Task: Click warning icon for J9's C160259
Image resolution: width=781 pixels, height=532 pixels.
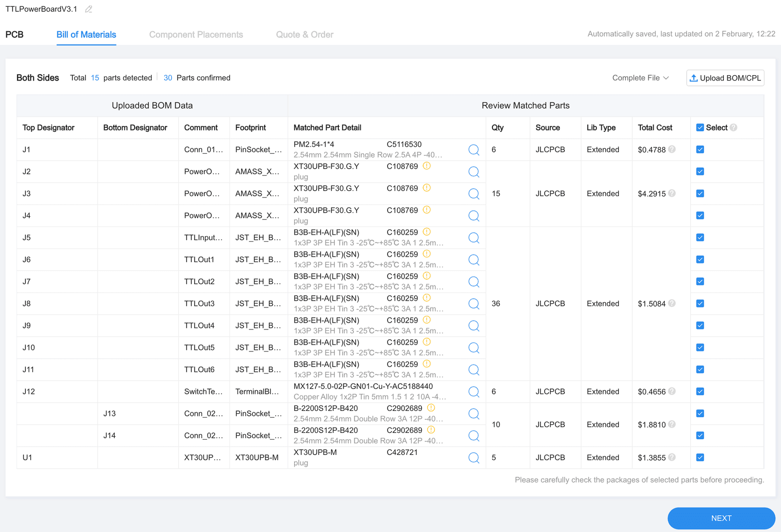Action: click(427, 320)
